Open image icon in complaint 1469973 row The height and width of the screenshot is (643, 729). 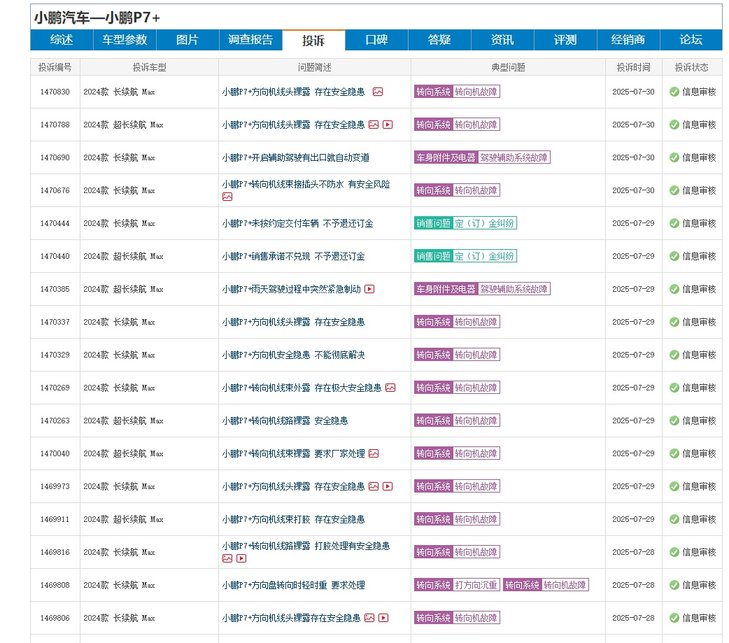pyautogui.click(x=373, y=486)
